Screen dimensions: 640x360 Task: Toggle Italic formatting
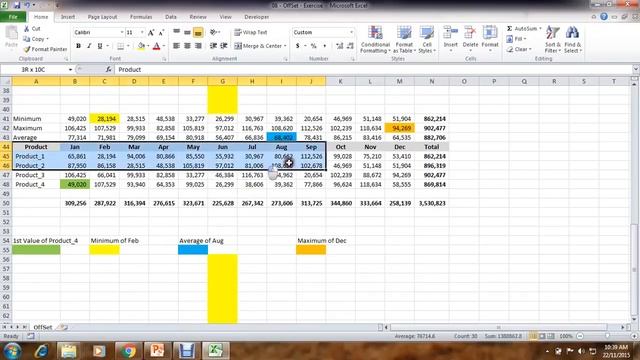click(89, 46)
